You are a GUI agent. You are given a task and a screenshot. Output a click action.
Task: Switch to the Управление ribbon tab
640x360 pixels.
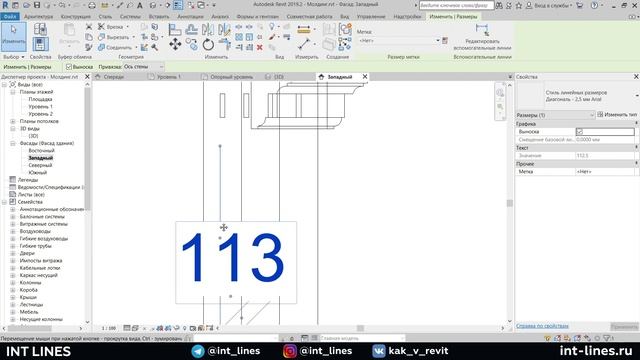pyautogui.click(x=371, y=16)
